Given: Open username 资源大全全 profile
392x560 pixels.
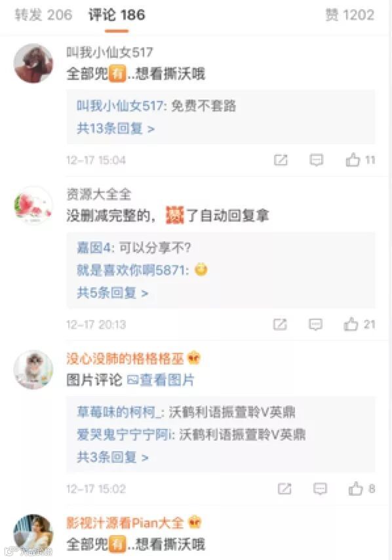Looking at the screenshot, I should coord(99,194).
